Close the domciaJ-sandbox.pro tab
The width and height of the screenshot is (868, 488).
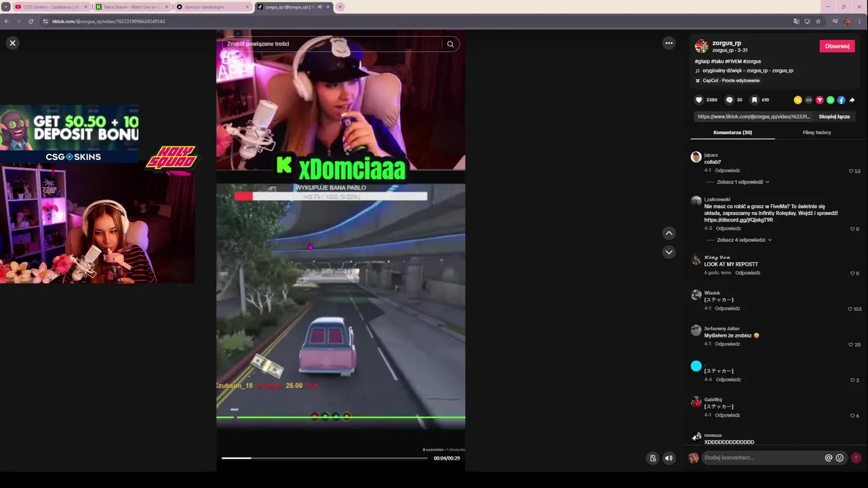click(x=247, y=7)
